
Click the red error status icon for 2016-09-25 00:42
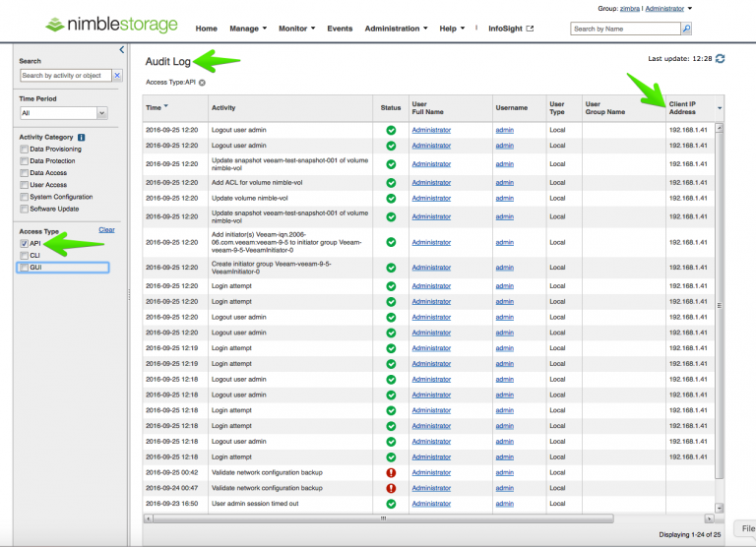(391, 472)
